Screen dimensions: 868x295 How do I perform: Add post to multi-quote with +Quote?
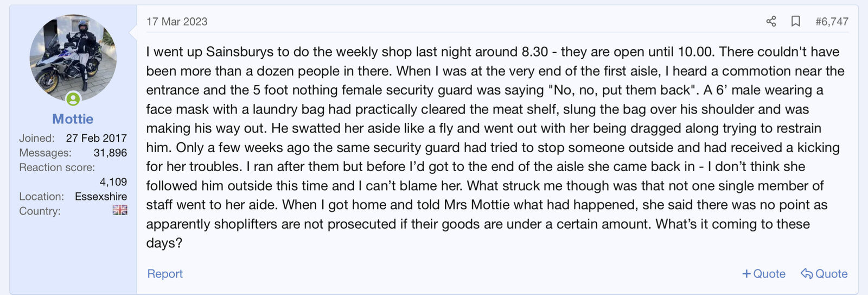click(764, 274)
